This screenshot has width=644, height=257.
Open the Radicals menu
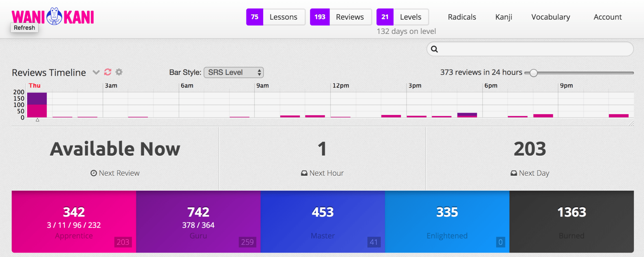point(462,17)
